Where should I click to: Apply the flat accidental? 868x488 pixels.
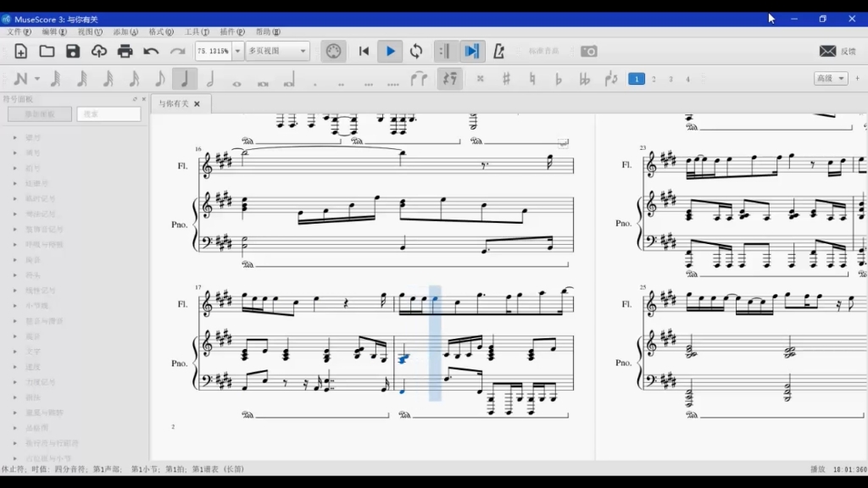tap(558, 79)
